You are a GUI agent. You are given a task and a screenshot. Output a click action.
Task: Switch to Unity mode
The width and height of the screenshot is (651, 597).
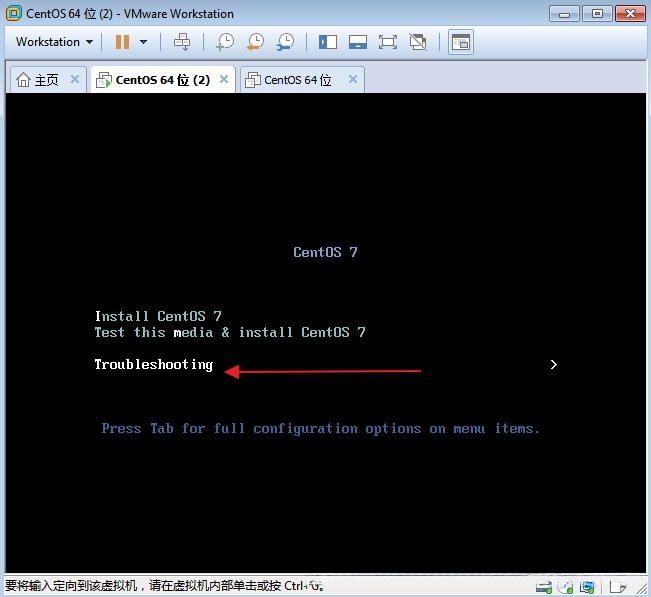click(418, 42)
